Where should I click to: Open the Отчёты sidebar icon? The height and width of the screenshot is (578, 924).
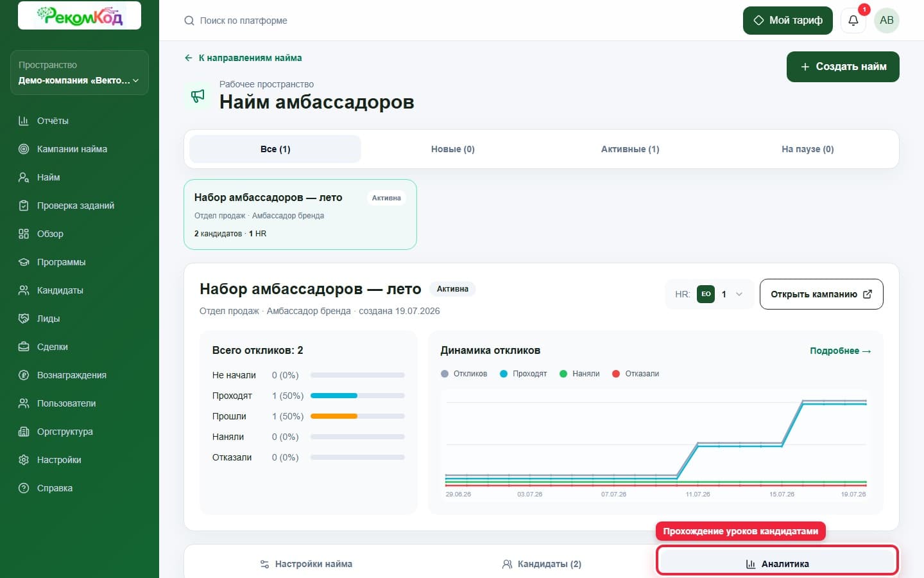[x=24, y=121]
